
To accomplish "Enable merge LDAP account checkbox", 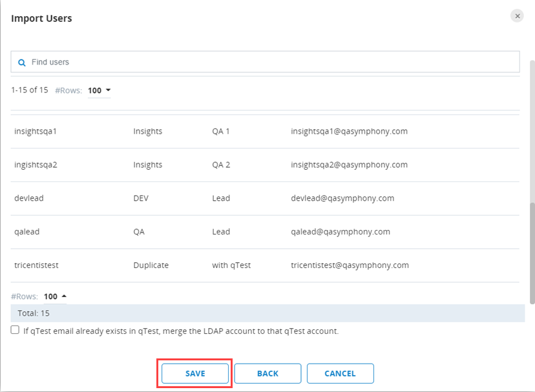I will 15,330.
